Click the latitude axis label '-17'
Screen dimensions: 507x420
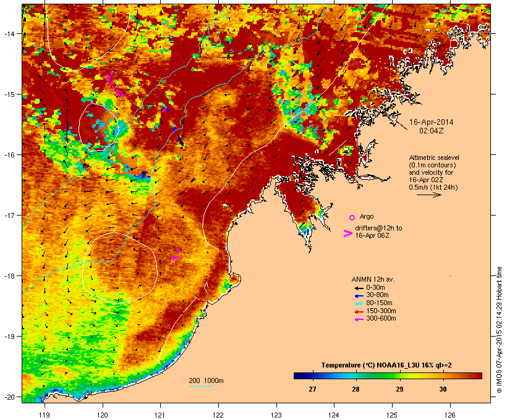coord(9,215)
